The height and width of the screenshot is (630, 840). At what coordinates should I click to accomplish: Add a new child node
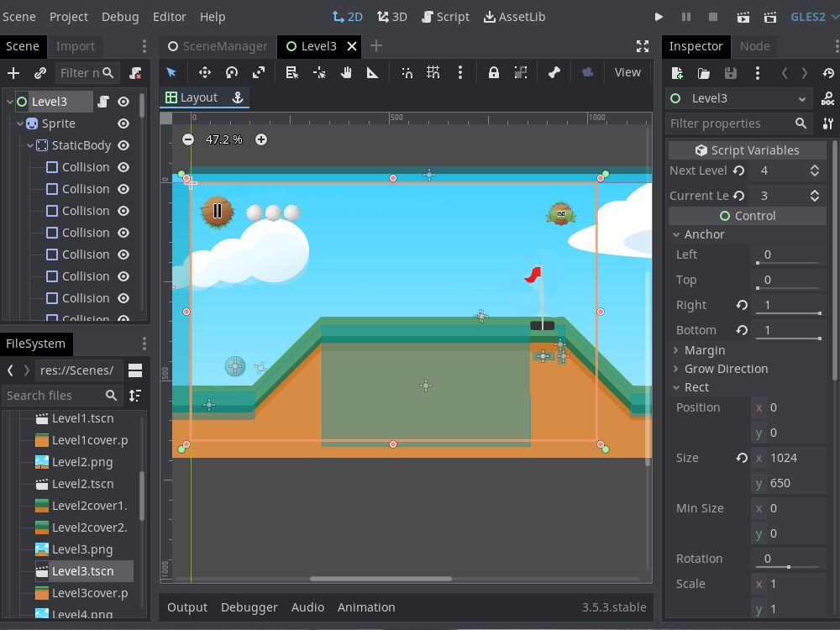click(x=13, y=73)
